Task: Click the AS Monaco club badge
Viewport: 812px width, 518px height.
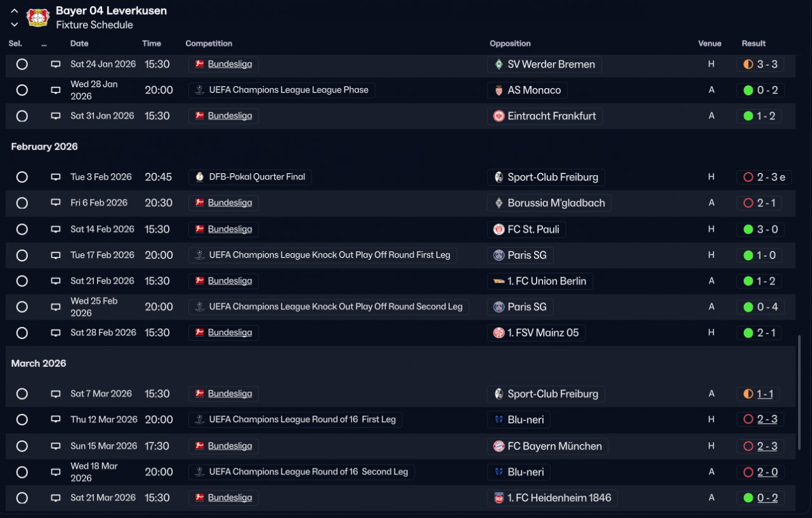Action: tap(499, 90)
